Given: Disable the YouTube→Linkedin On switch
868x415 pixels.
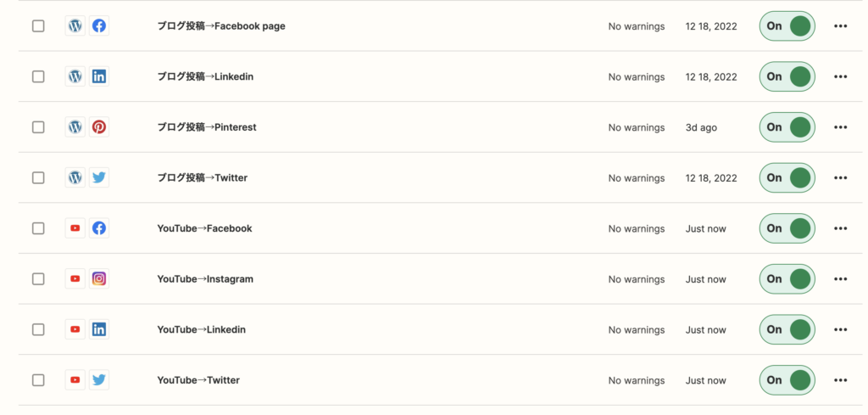Looking at the screenshot, I should pyautogui.click(x=787, y=329).
